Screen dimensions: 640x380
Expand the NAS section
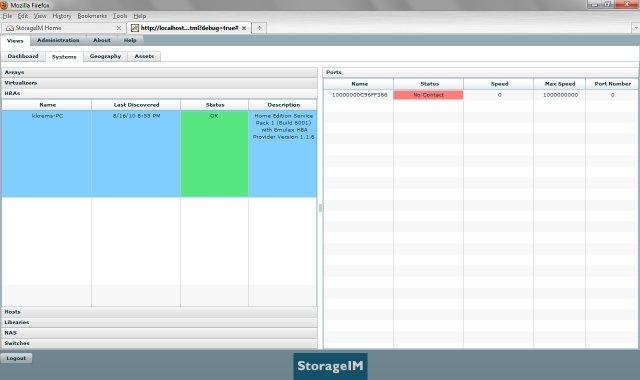click(x=160, y=333)
